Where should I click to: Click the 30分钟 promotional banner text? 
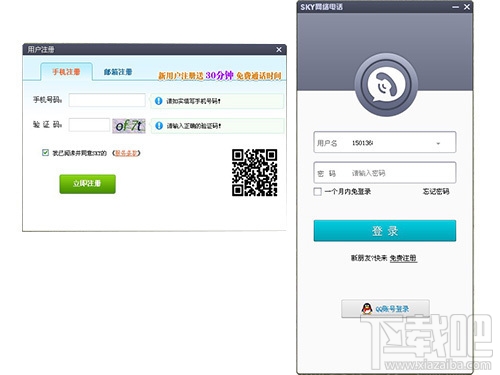[x=219, y=75]
